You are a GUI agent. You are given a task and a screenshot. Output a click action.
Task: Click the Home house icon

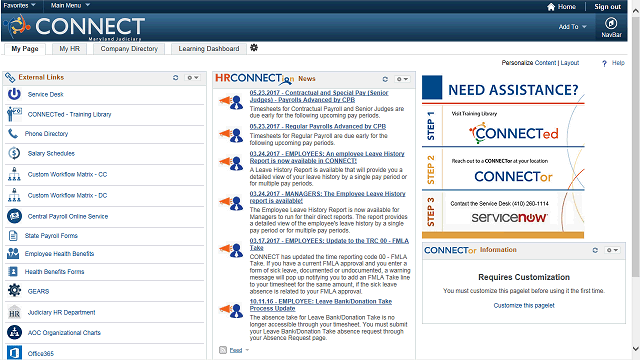(x=551, y=7)
